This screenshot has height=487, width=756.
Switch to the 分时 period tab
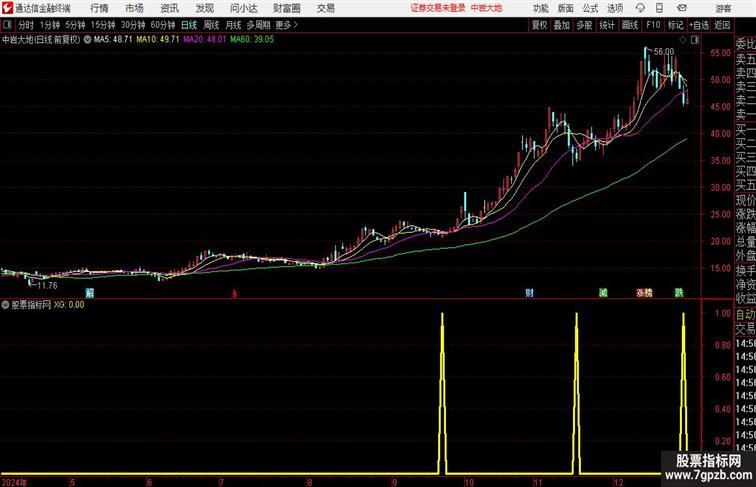(26, 25)
